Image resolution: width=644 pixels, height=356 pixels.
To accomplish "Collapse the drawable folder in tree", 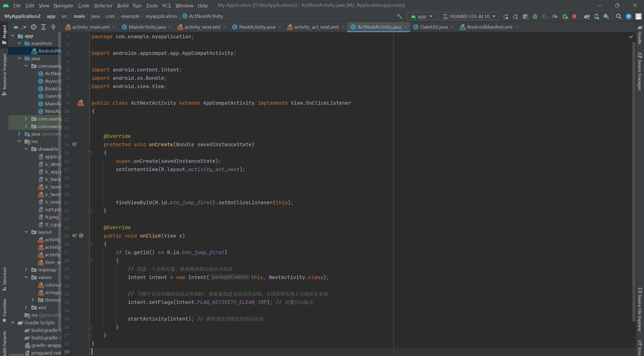I will click(x=26, y=149).
